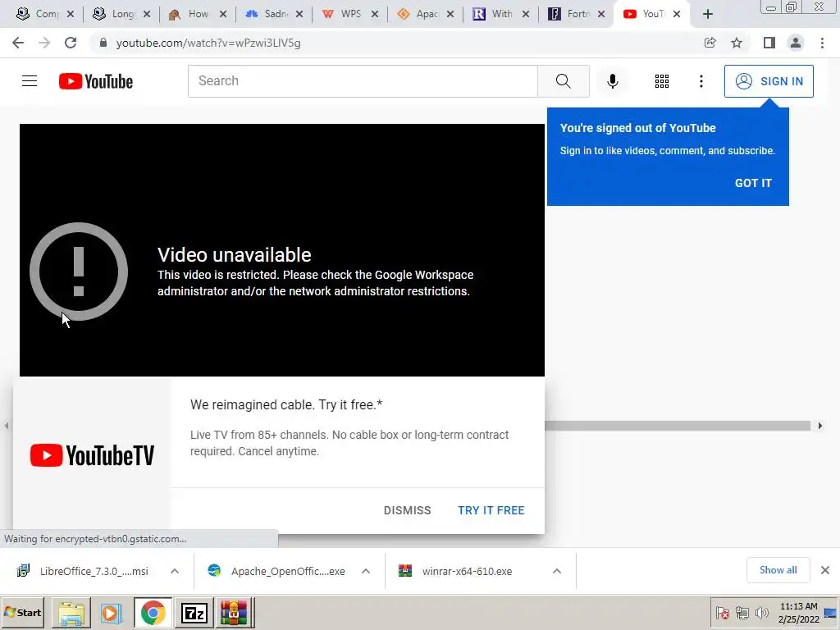Click Show all downloads
840x630 pixels.
click(778, 570)
